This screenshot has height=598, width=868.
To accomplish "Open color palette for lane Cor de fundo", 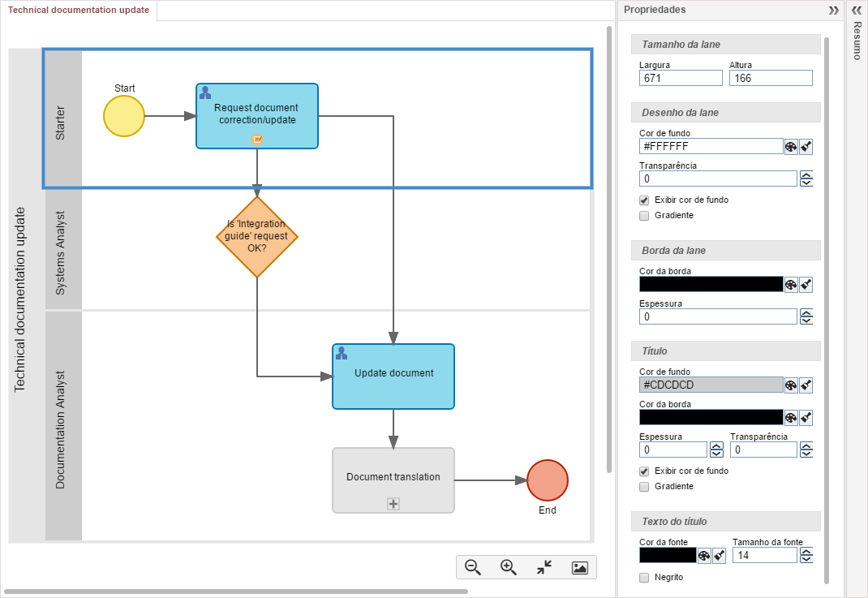I will [791, 147].
